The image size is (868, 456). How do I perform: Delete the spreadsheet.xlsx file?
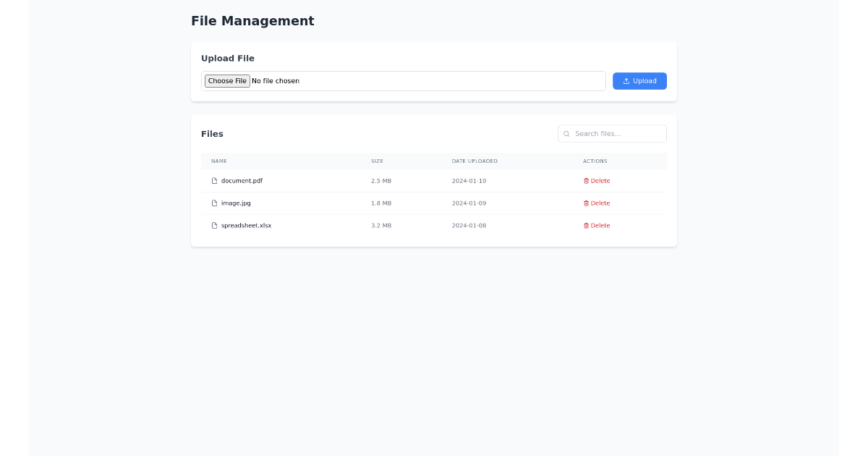tap(597, 225)
